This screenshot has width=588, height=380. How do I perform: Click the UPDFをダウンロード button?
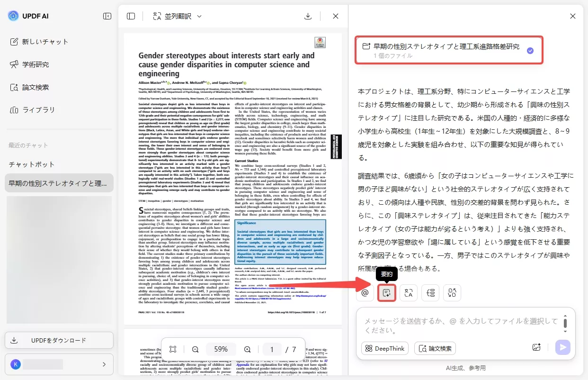click(x=59, y=340)
